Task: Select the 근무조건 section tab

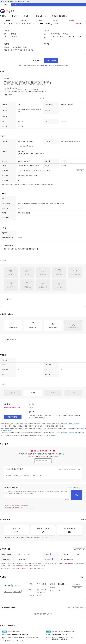Action: (24, 20)
